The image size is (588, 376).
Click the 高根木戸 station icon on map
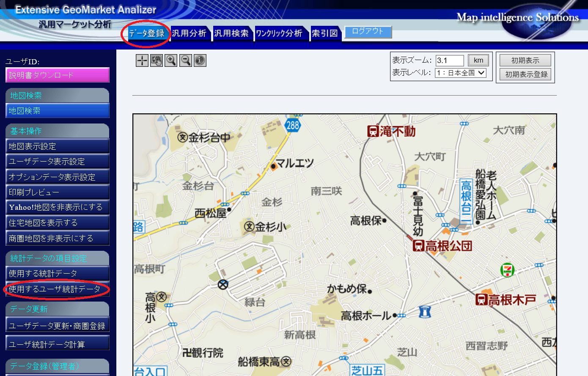coord(481,300)
